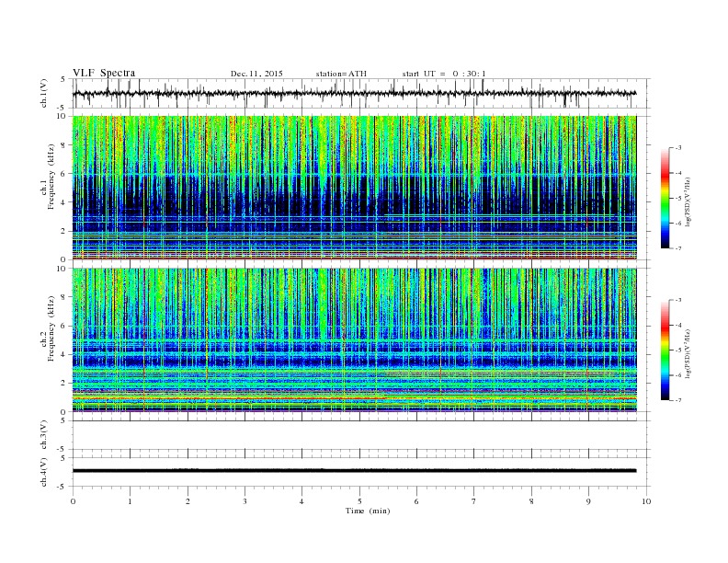
Task: Click the ch.1 color bar "log(PSD)(V²/Hz)" label
Action: [x=688, y=202]
